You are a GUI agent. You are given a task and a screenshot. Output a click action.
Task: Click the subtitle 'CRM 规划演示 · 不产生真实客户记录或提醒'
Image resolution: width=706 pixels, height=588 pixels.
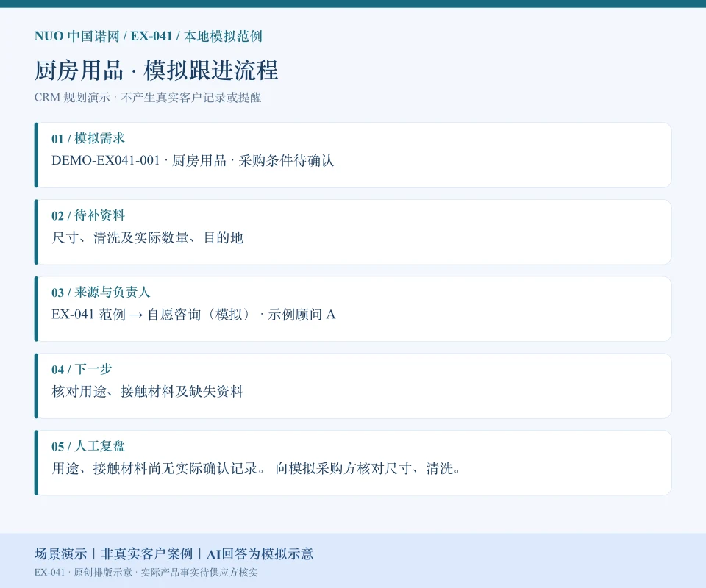click(148, 98)
